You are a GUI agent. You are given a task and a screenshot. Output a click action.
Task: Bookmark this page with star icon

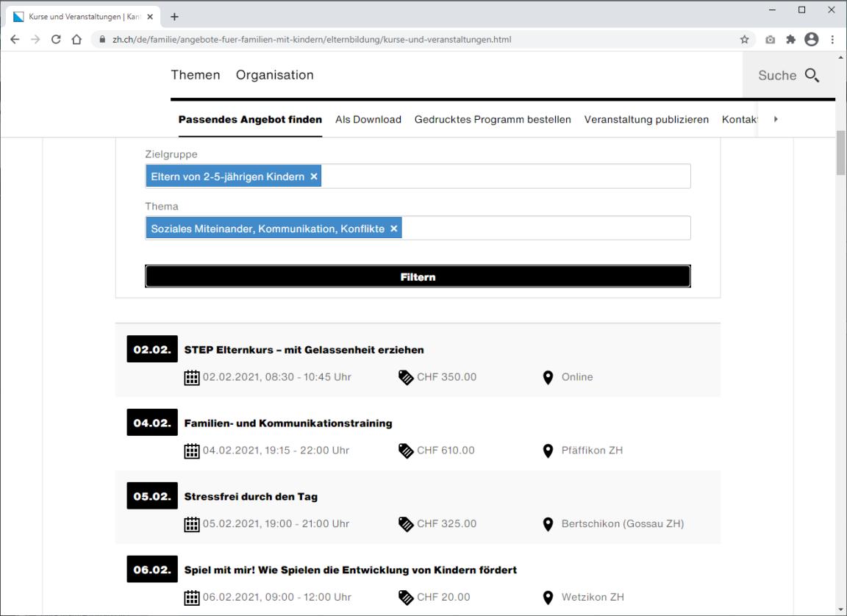click(744, 40)
